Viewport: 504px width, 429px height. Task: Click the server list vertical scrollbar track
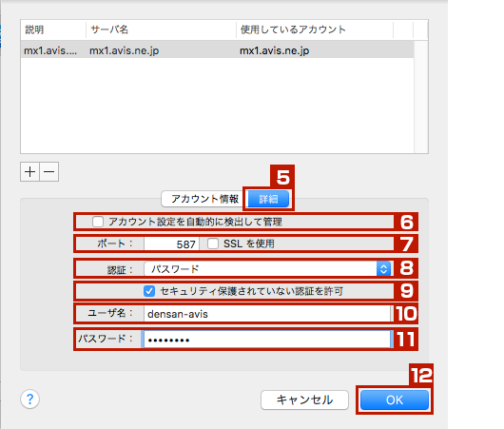click(x=420, y=96)
